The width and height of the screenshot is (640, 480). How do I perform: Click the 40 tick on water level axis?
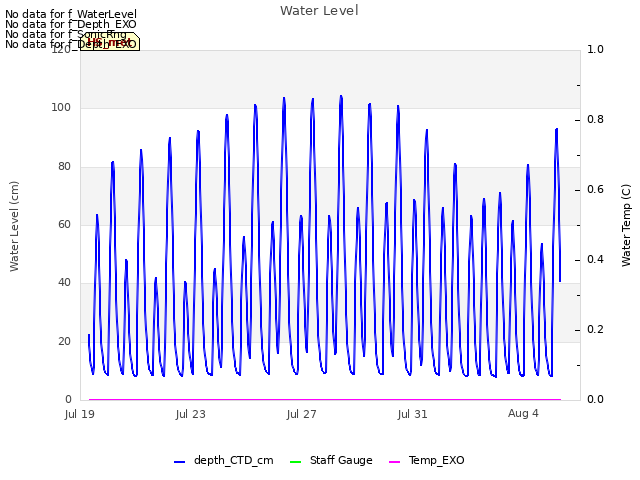tap(64, 282)
